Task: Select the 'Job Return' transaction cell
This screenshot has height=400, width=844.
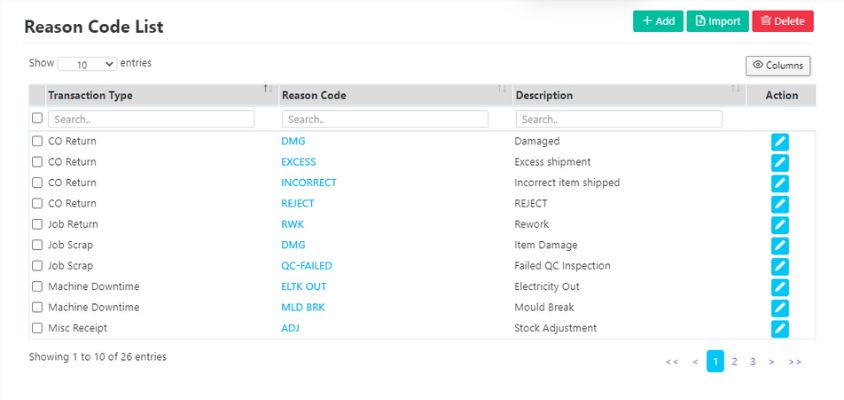Action: point(73,224)
